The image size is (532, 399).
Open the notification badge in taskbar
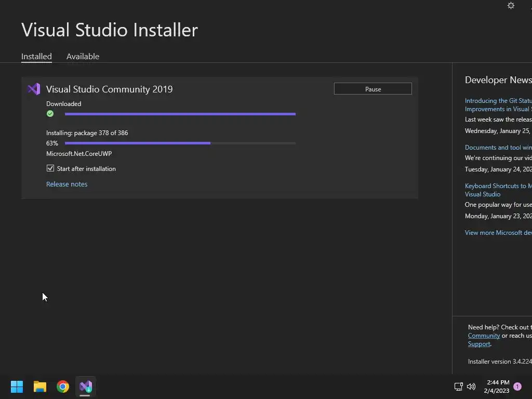coord(517,387)
